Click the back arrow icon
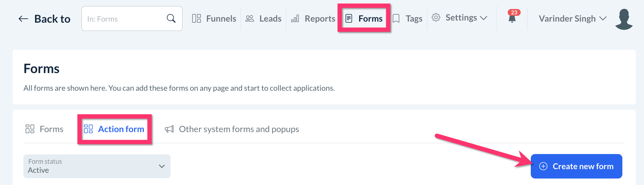The width and height of the screenshot is (644, 185). [x=23, y=19]
